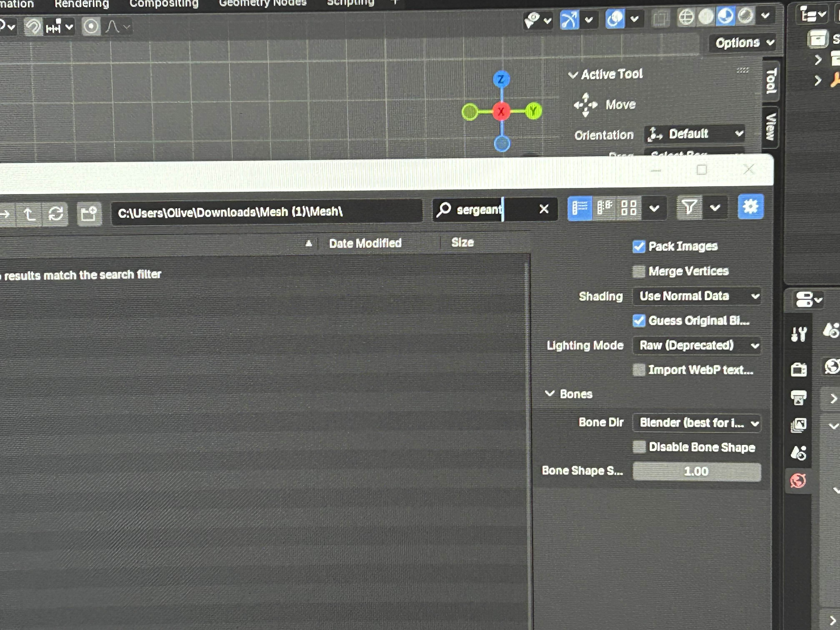Switch to thumbnail display mode
Viewport: 840px width, 630px height.
(629, 208)
